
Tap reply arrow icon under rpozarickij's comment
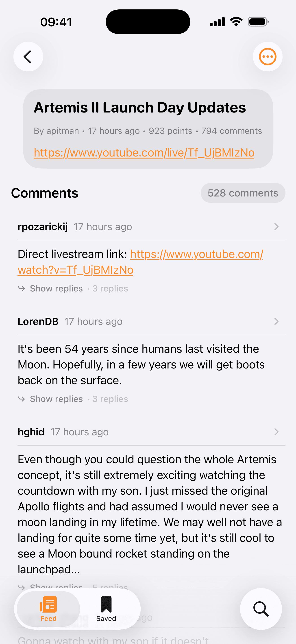pos(22,289)
